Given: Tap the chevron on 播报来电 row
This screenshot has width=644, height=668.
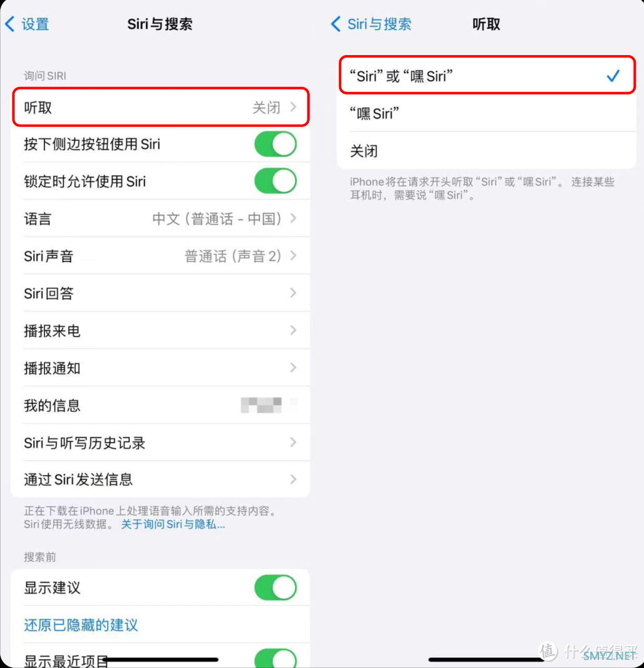Looking at the screenshot, I should 293,330.
